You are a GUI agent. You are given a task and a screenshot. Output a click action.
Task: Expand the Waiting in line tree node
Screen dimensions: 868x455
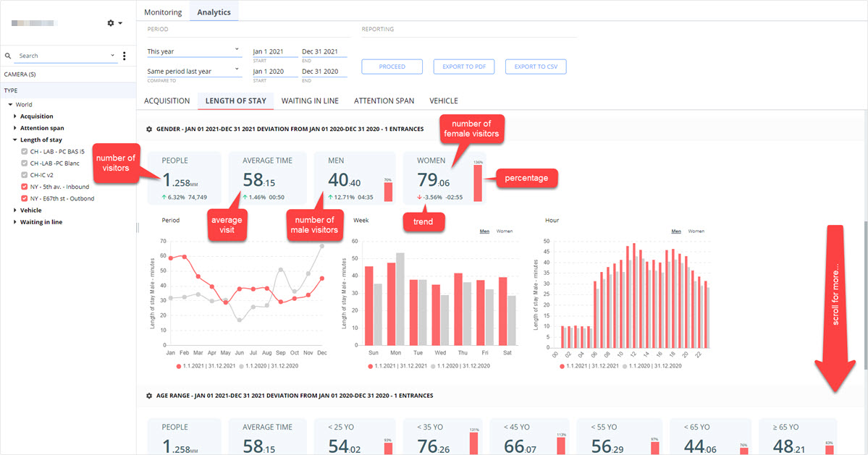pyautogui.click(x=15, y=222)
